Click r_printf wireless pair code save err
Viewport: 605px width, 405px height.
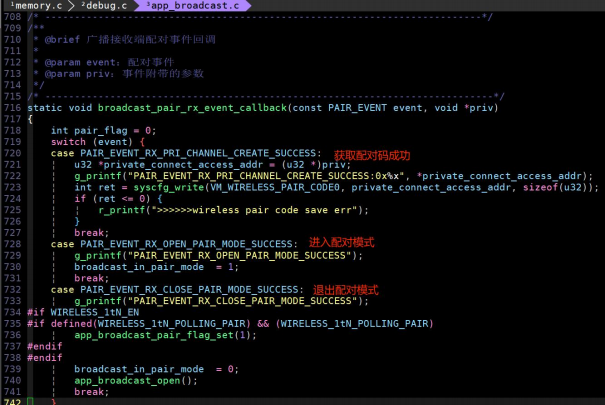pos(233,210)
